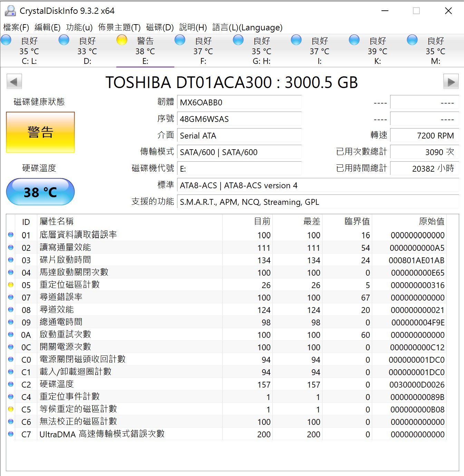This screenshot has width=464, height=476.
Task: Go to previous disk with left arrow
Action: (x=14, y=82)
